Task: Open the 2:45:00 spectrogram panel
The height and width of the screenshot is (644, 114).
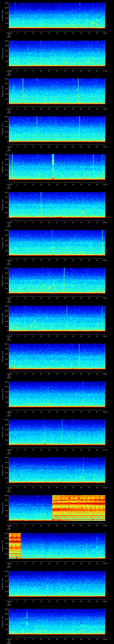Action: click(x=57, y=621)
